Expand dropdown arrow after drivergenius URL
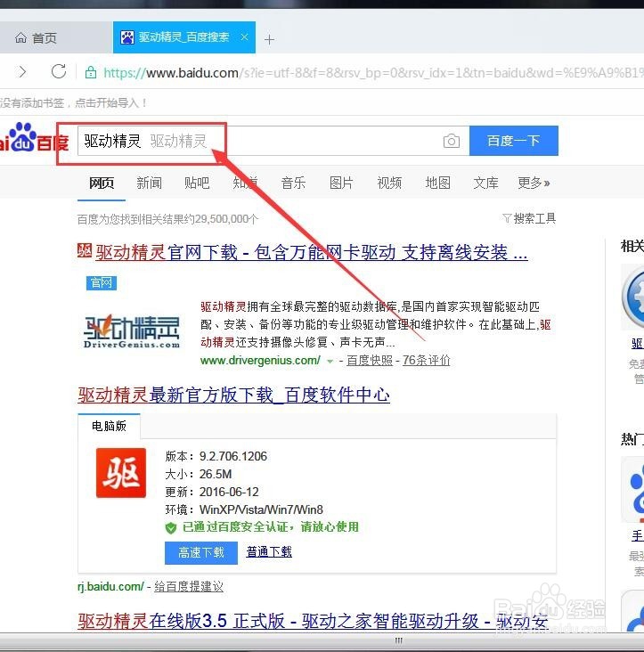Viewport: 644px width, 652px height. click(x=330, y=362)
